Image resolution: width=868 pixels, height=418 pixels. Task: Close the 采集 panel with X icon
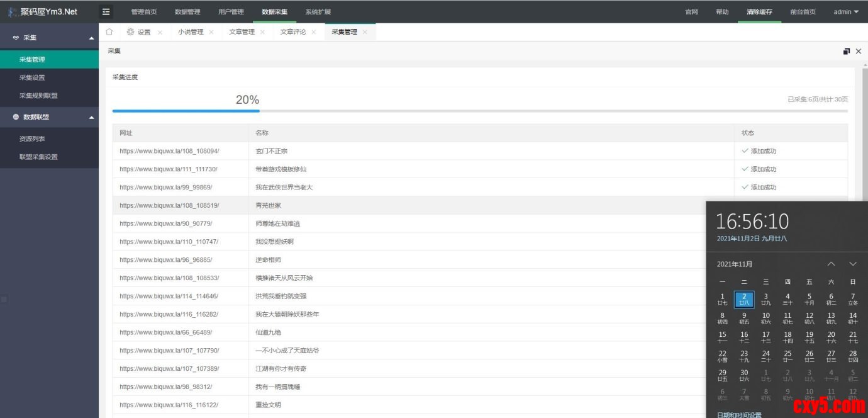859,51
